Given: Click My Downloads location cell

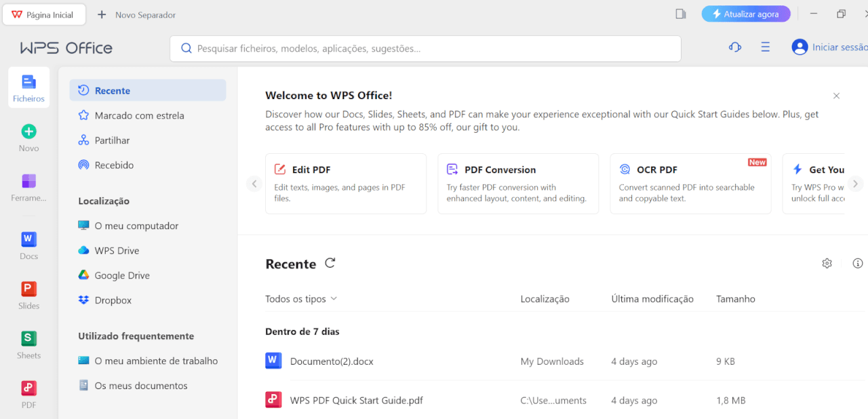Looking at the screenshot, I should (x=552, y=361).
